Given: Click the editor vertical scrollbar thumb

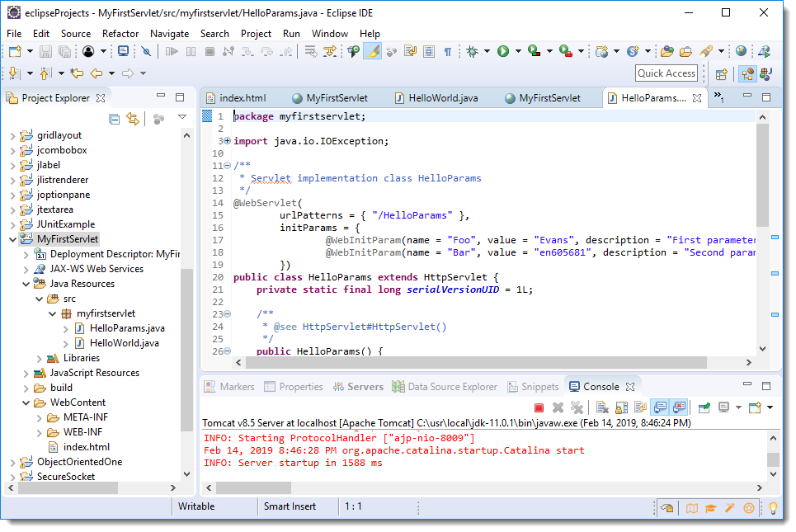Looking at the screenshot, I should (762, 175).
